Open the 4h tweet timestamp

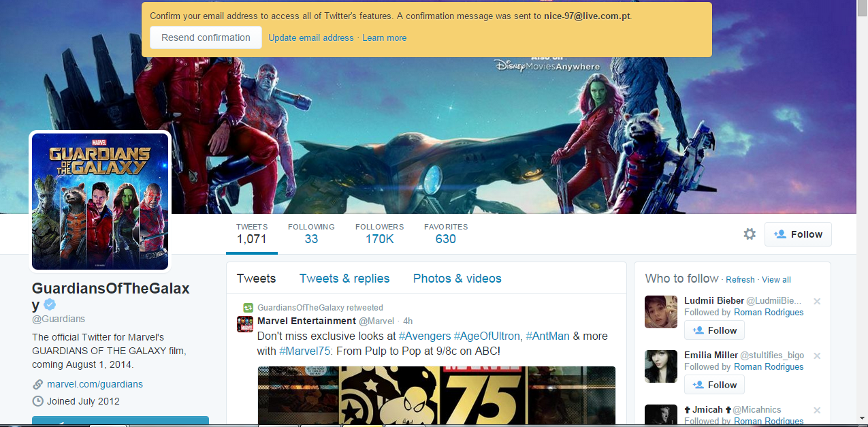pyautogui.click(x=408, y=321)
